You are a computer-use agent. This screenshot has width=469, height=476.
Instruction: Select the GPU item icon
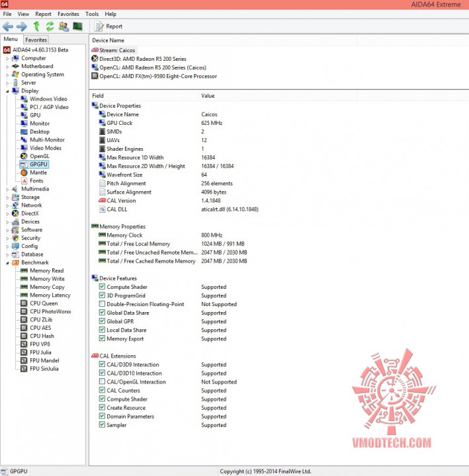(24, 115)
